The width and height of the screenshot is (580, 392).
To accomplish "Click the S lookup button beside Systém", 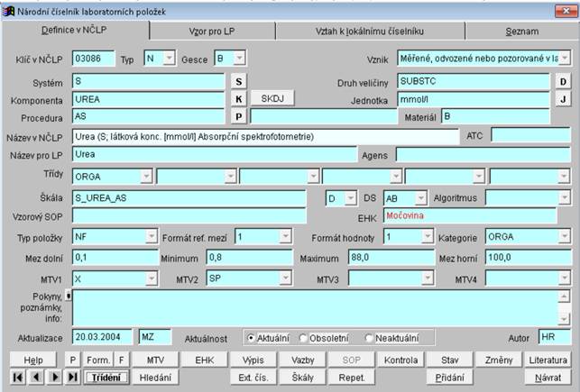I will coord(239,82).
